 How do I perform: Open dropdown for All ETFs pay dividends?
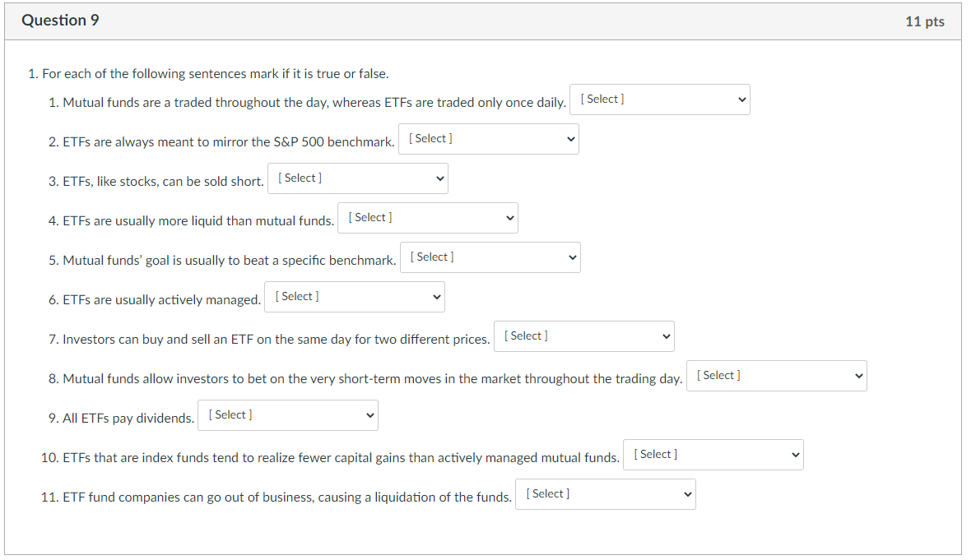pos(288,415)
